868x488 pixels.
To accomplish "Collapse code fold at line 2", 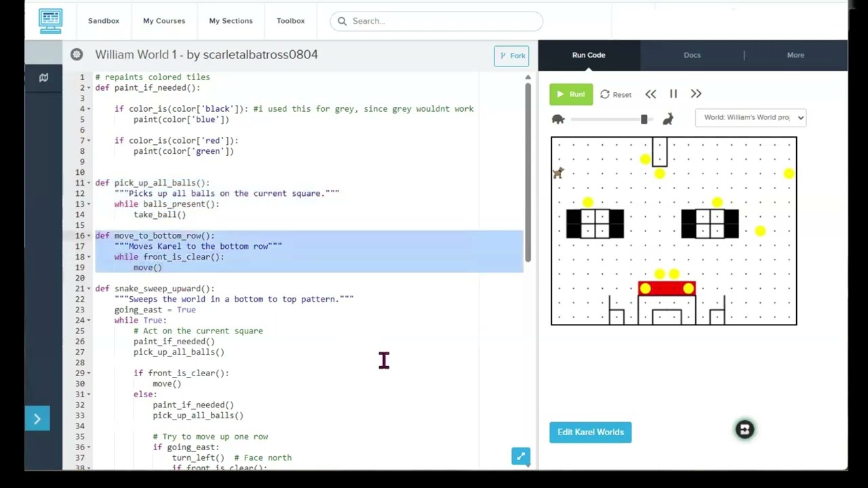I will click(89, 88).
